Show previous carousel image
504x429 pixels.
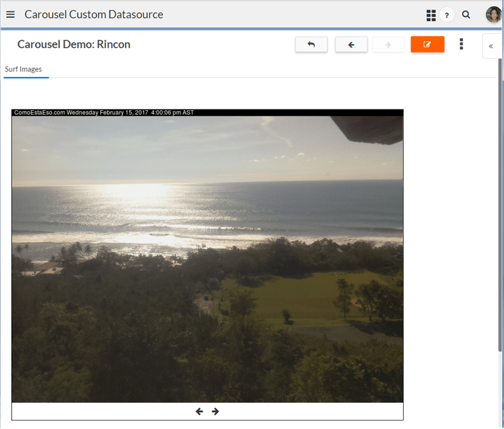tap(199, 412)
